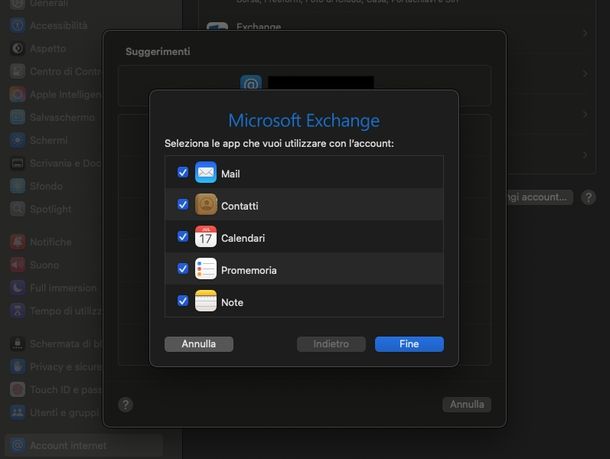Uncheck the Contatti checkbox
The height and width of the screenshot is (459, 610).
(x=183, y=205)
